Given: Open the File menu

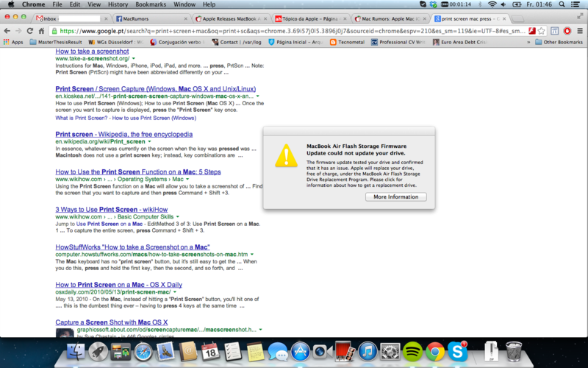Looking at the screenshot, I should 57,4.
